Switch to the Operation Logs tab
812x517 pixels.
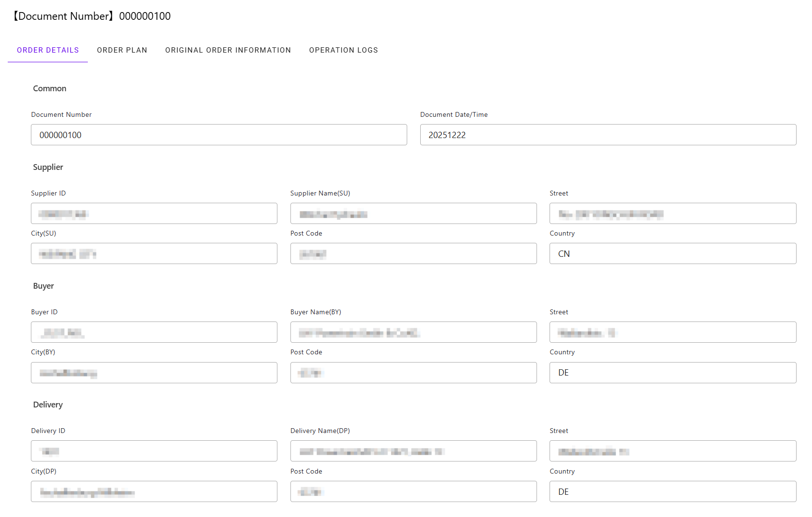click(x=343, y=50)
